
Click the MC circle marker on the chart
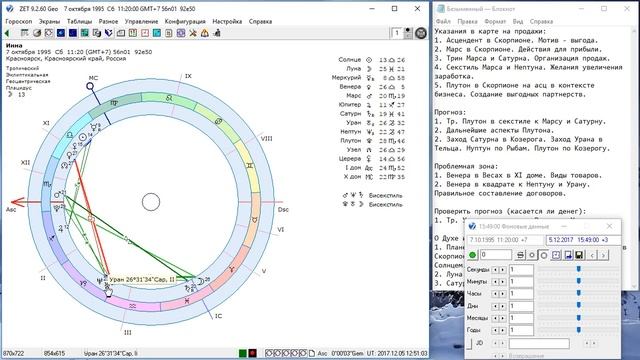pyautogui.click(x=90, y=86)
